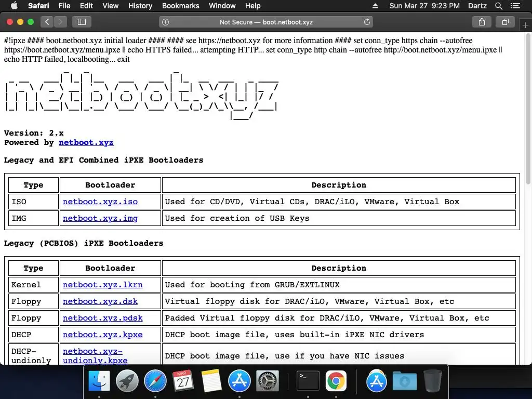Open the View menu
Image resolution: width=532 pixels, height=399 pixels.
(x=111, y=6)
